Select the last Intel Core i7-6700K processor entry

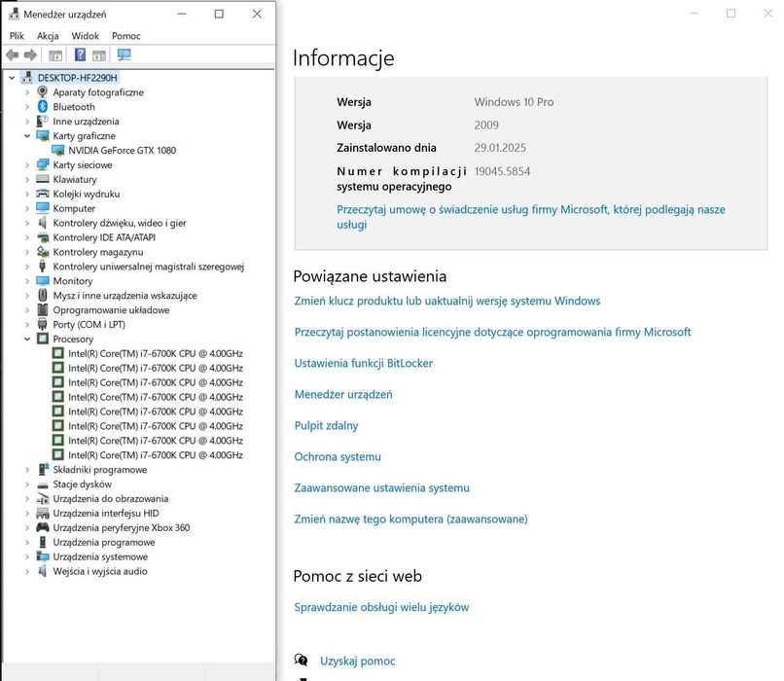click(156, 454)
